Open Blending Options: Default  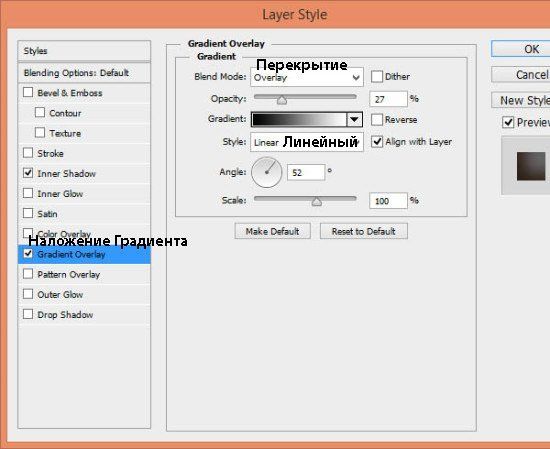(84, 73)
